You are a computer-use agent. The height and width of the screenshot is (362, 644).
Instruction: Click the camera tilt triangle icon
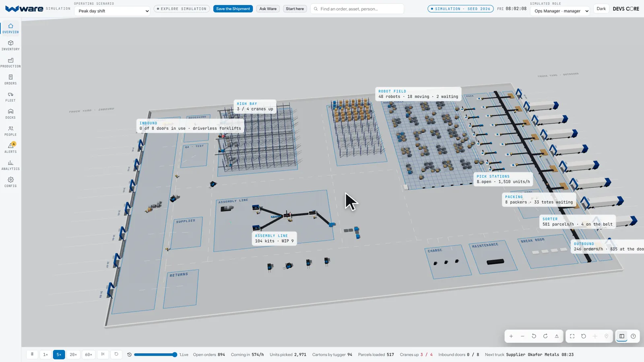point(557,336)
